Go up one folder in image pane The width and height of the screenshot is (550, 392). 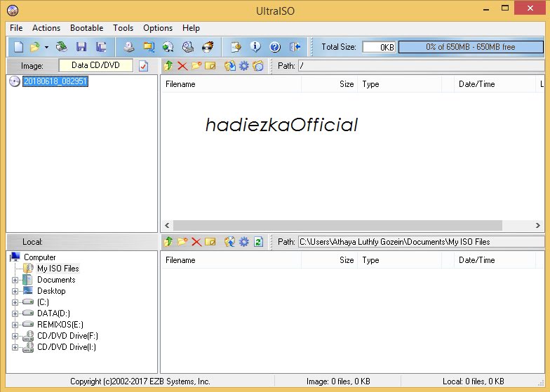(168, 66)
